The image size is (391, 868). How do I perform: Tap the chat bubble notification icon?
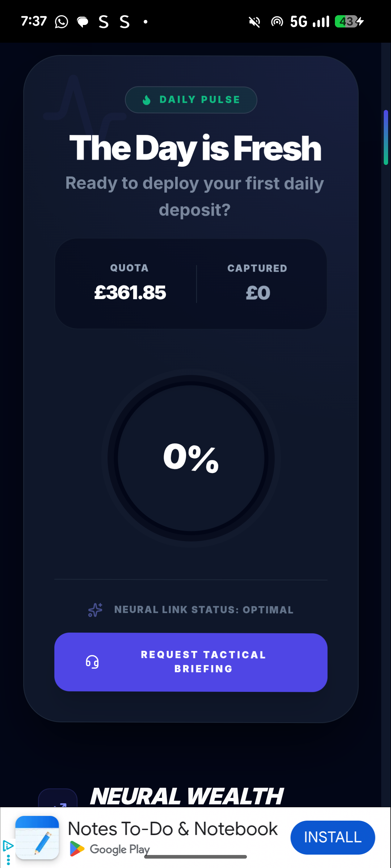click(x=83, y=22)
